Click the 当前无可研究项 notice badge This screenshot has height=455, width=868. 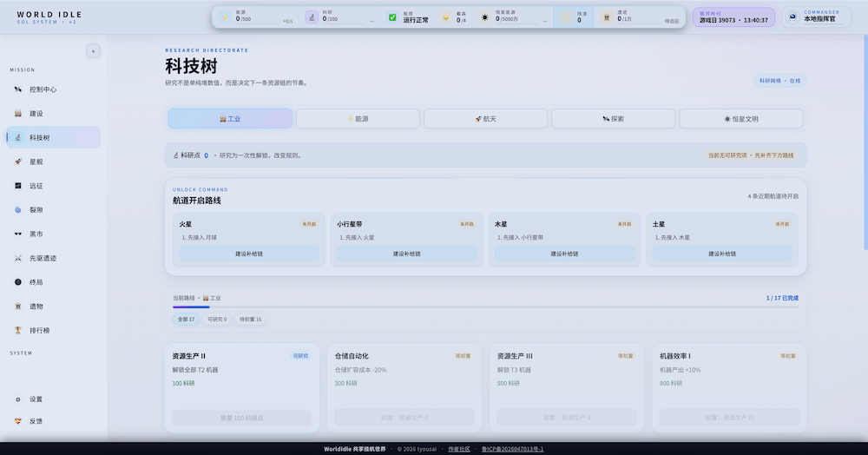[x=751, y=155]
